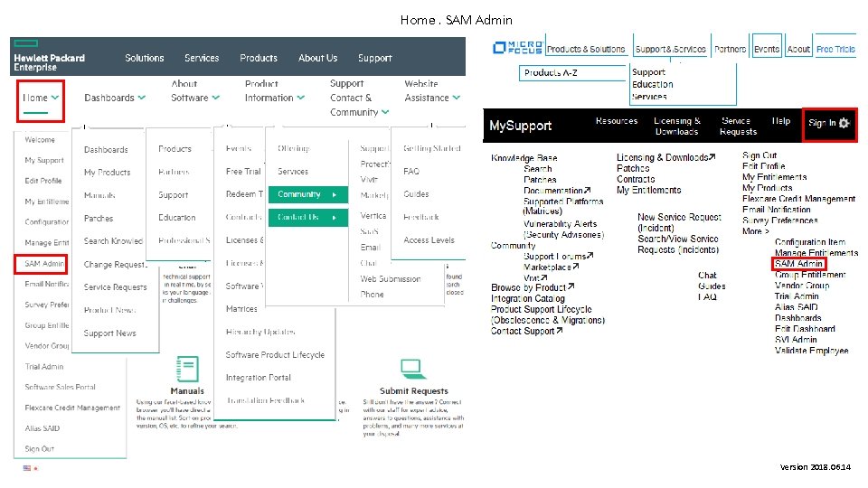This screenshot has height=488, width=868.
Task: Select Flexcare Credit Management in Home menu
Action: point(72,408)
